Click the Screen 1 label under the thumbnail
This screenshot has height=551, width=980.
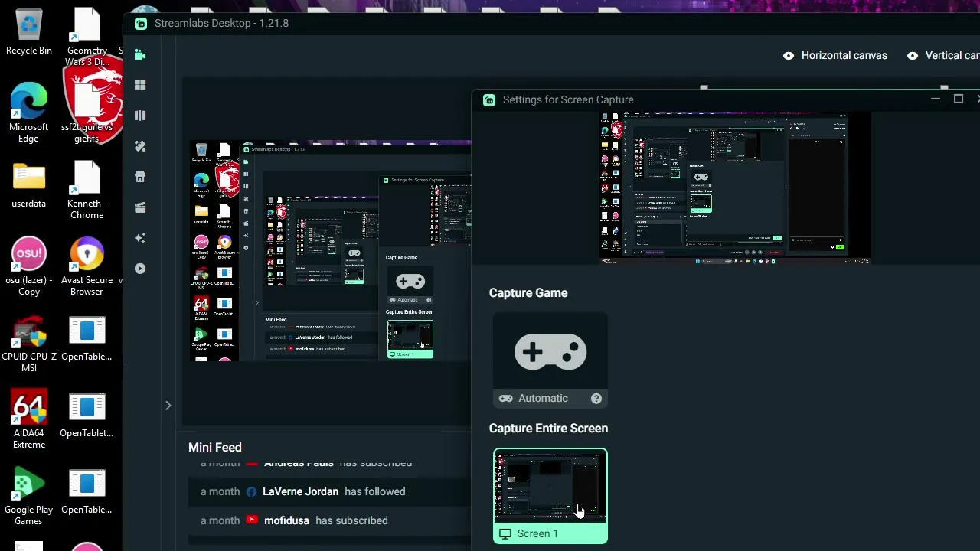tap(537, 533)
